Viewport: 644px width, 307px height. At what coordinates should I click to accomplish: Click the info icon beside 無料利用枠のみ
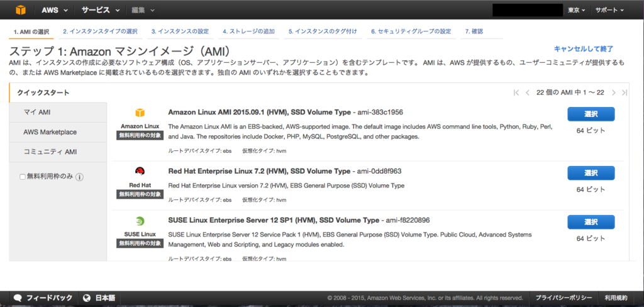coord(80,177)
